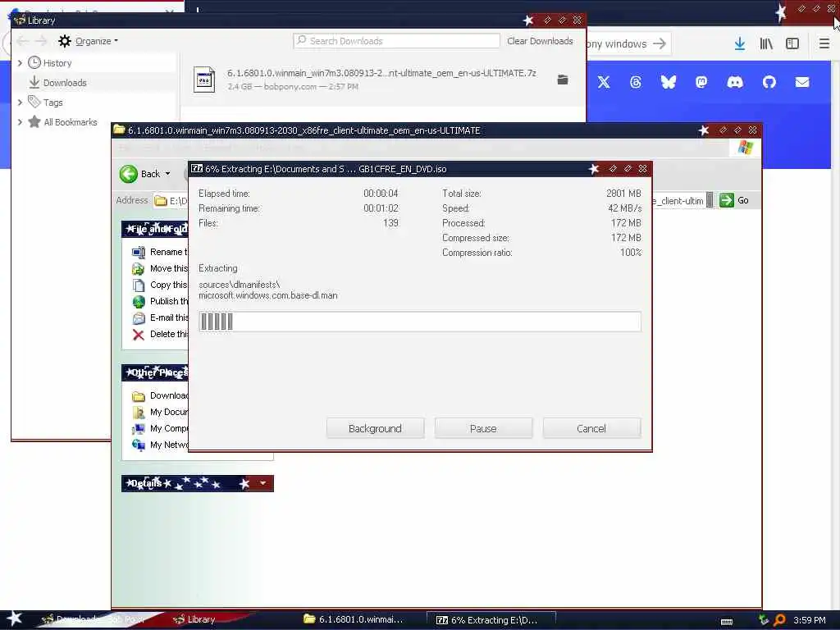Click search go arrow in Firefox

660,44
